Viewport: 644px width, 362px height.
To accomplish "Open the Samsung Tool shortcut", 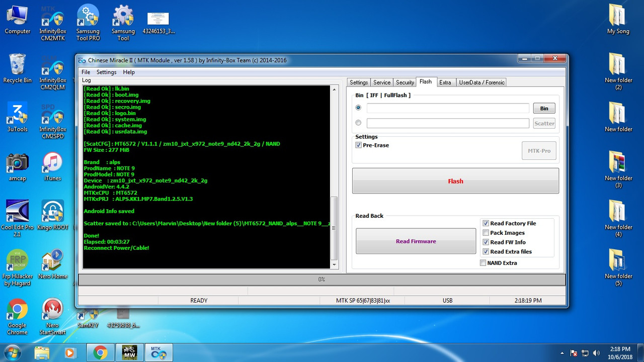I will 123,23.
